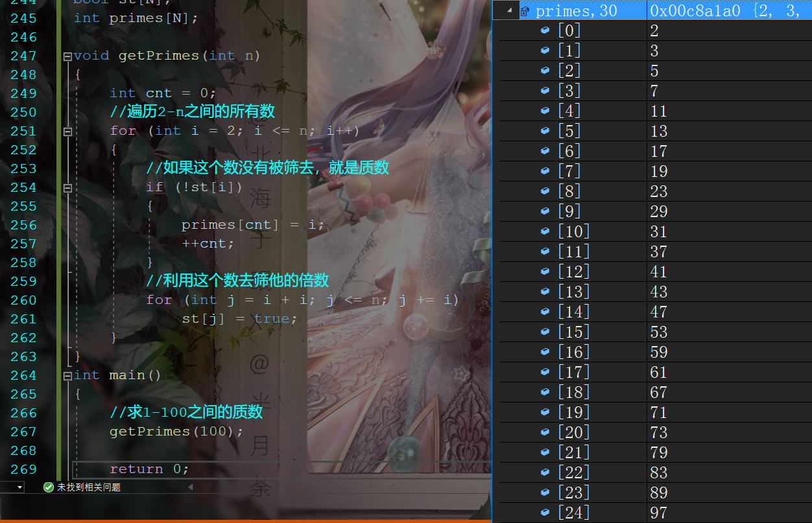This screenshot has width=812, height=523.
Task: Click the value 31 in watch
Action: 659,231
